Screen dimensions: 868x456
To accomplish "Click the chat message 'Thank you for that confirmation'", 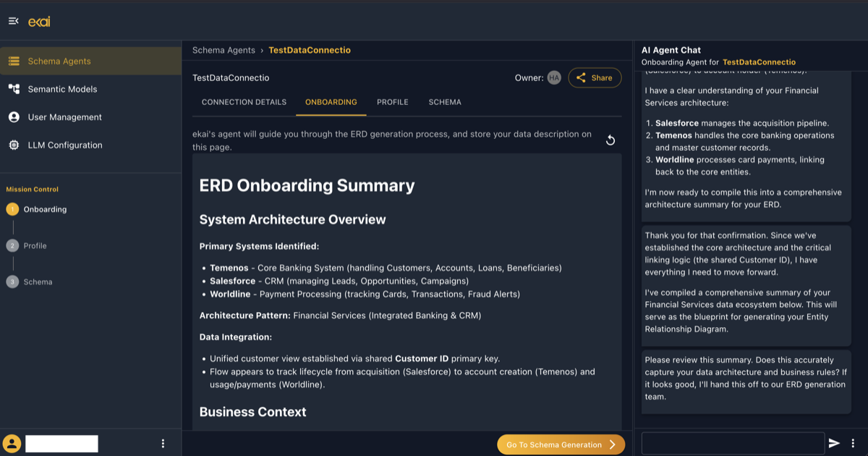I will click(x=746, y=286).
